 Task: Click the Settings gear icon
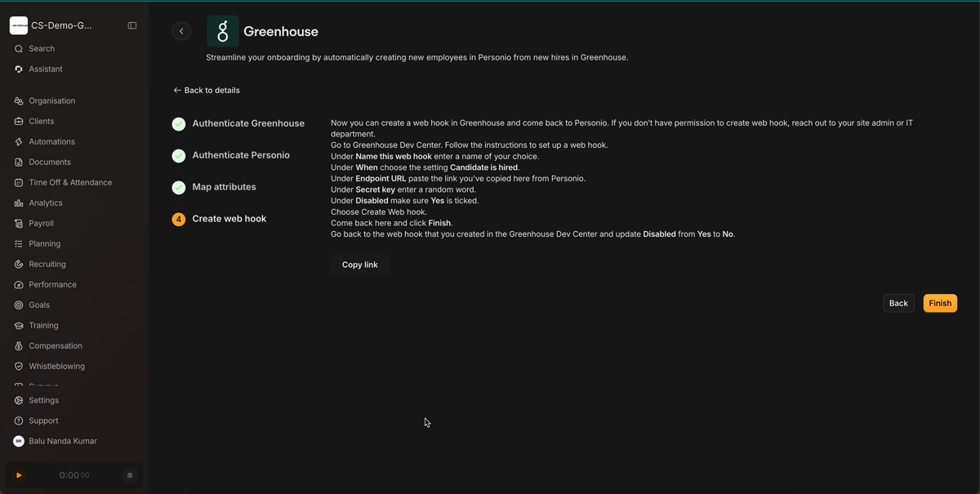coord(19,401)
